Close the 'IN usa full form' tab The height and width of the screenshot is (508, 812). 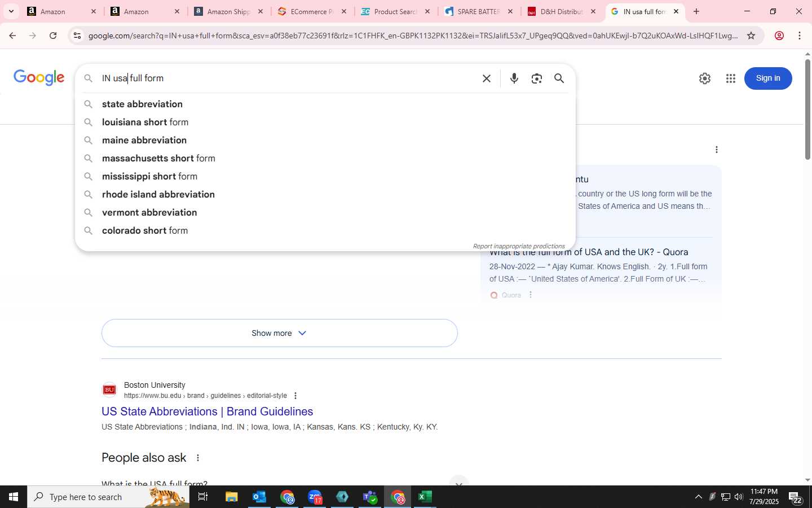point(676,11)
